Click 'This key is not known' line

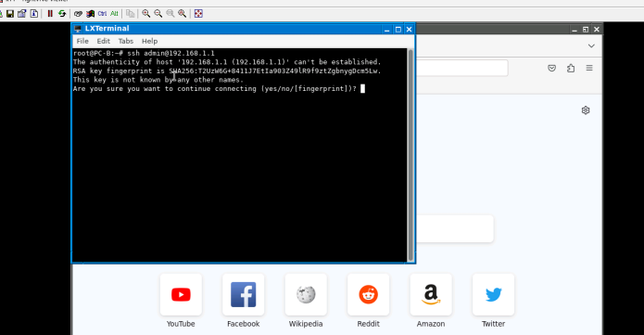(158, 80)
